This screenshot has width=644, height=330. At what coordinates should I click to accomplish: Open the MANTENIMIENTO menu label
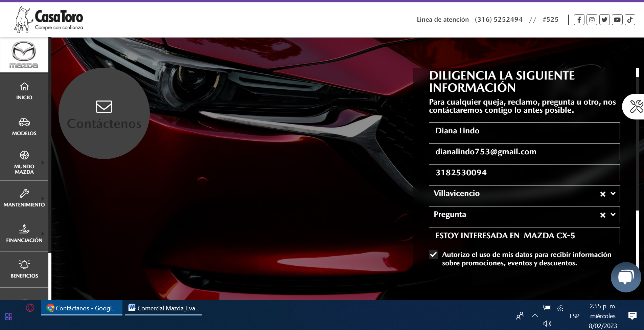pyautogui.click(x=24, y=204)
